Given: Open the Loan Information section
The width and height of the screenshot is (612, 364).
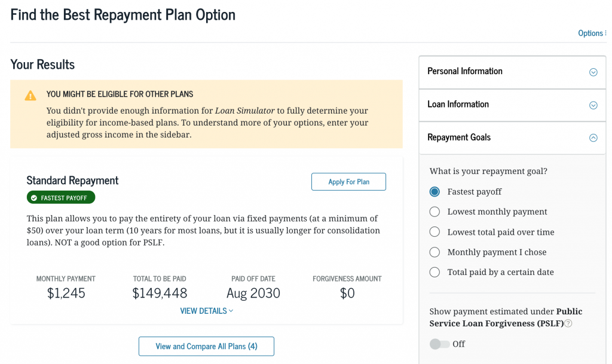Looking at the screenshot, I should click(458, 105).
